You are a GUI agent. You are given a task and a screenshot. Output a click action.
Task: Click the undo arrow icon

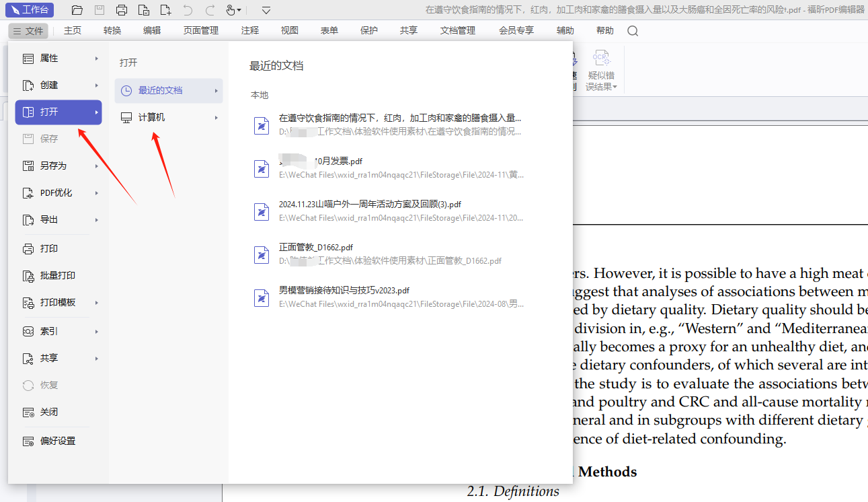[x=188, y=10]
